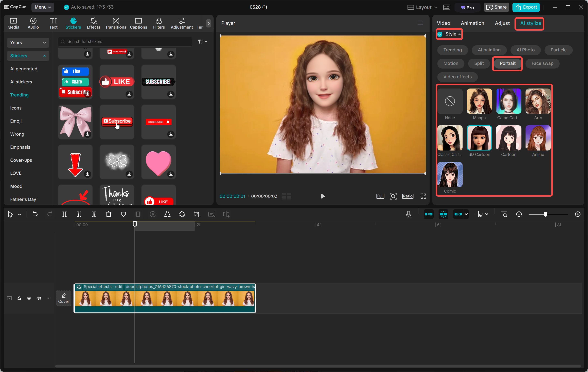Enable the Style option checkbox
Image resolution: width=588 pixels, height=372 pixels.
(x=440, y=34)
